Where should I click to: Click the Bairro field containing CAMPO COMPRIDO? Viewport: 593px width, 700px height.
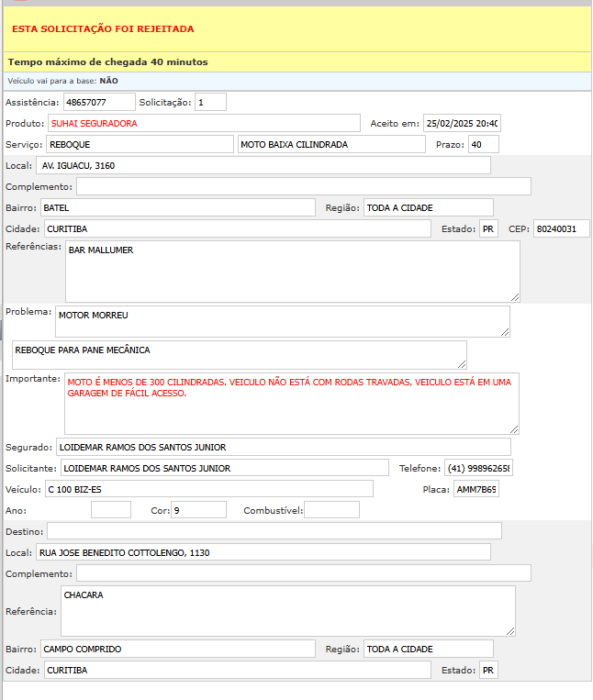point(177,649)
